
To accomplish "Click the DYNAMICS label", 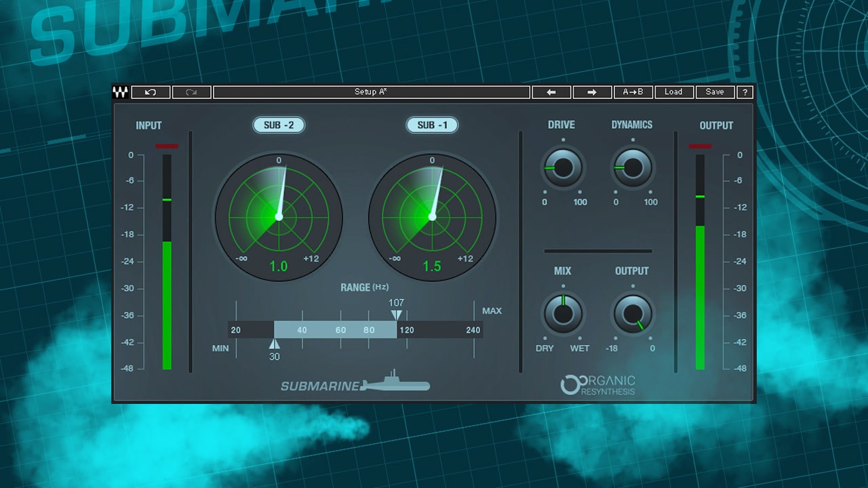I will (x=632, y=125).
